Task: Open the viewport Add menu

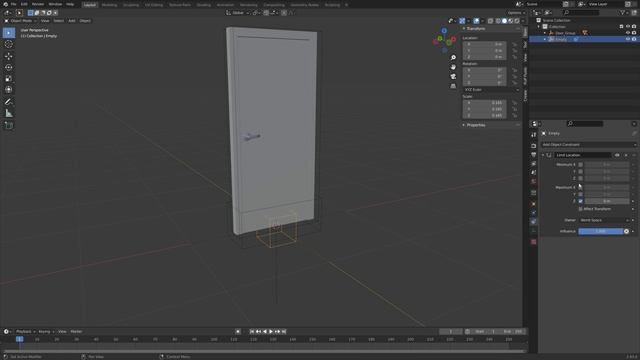Action: pos(71,21)
